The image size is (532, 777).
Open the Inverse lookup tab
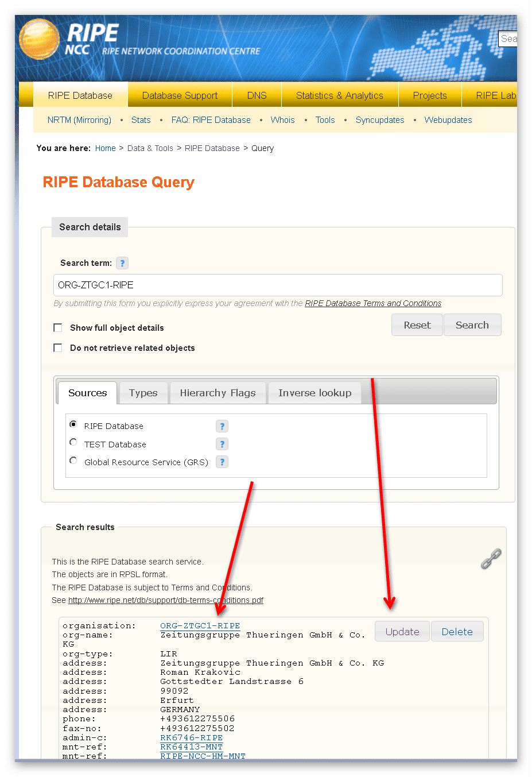pyautogui.click(x=315, y=393)
